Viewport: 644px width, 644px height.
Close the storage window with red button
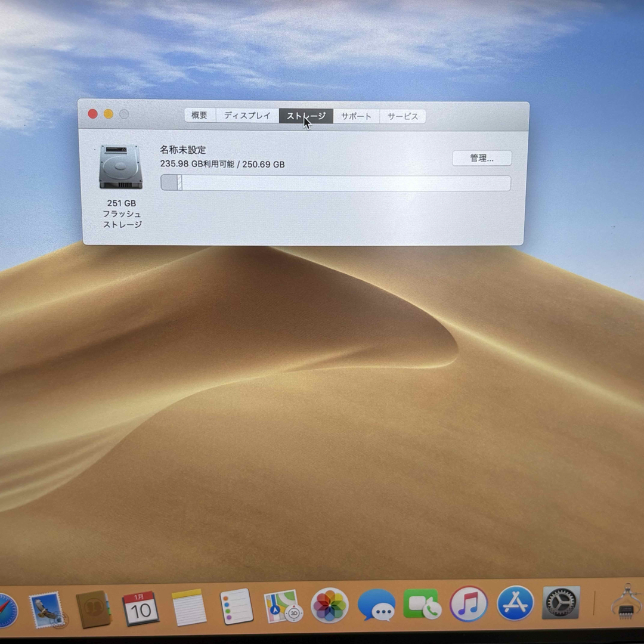(93, 114)
